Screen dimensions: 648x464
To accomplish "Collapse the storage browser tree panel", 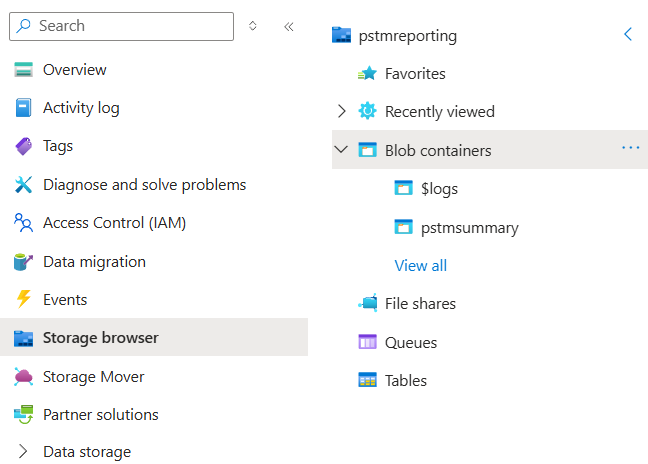I will click(628, 34).
